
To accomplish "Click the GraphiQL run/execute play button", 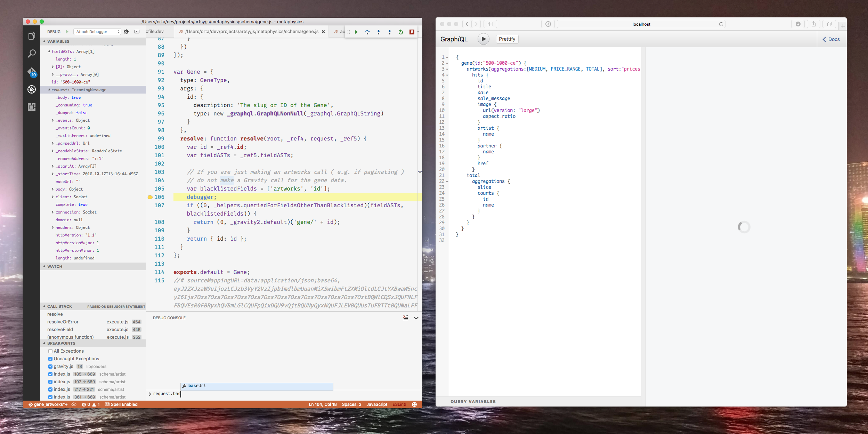I will click(x=483, y=39).
